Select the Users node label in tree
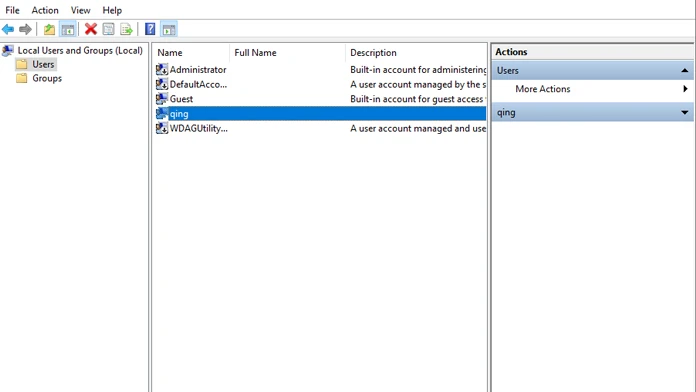Screen dimensions: 696x392 (x=43, y=64)
